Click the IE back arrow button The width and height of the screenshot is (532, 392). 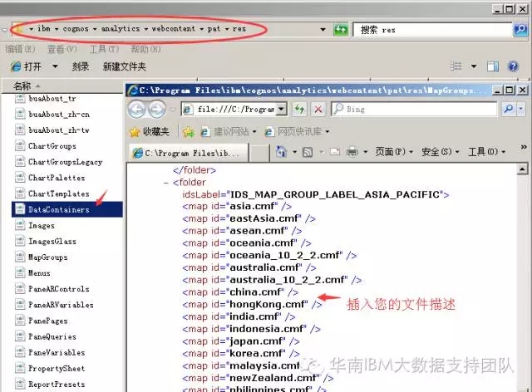pyautogui.click(x=137, y=109)
